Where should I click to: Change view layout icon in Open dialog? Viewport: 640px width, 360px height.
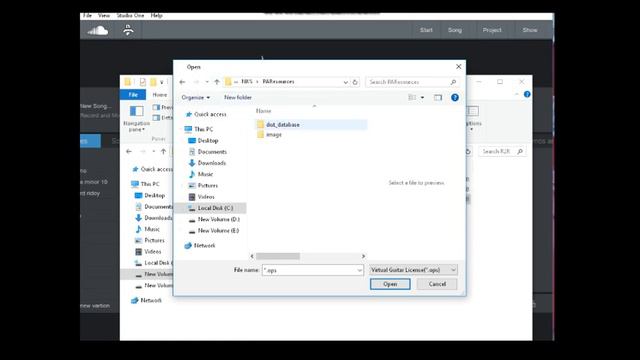[x=412, y=98]
